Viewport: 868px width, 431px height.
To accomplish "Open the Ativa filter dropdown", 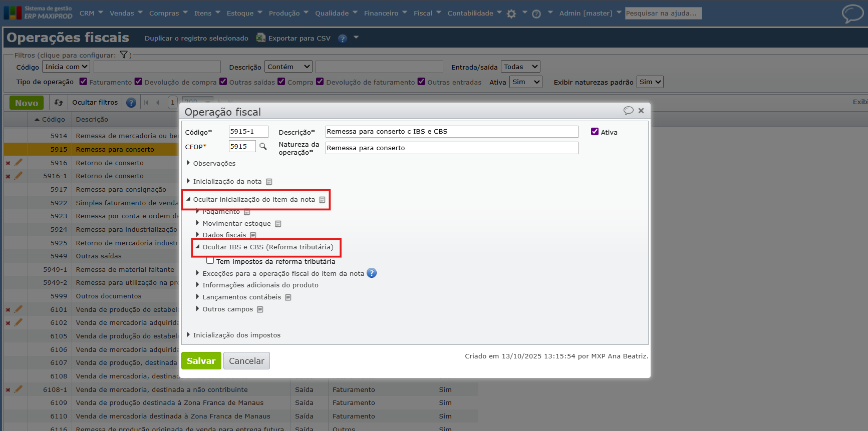I will (x=526, y=82).
